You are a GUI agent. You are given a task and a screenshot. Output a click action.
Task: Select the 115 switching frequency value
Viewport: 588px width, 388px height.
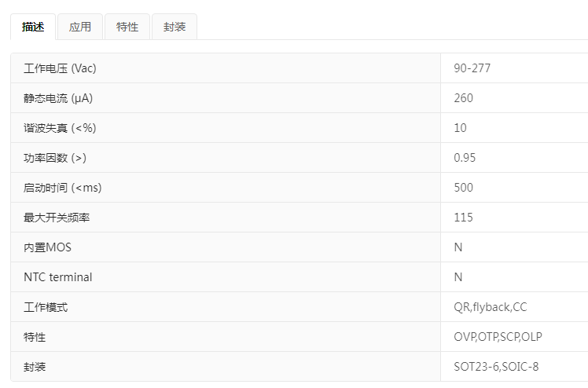464,218
